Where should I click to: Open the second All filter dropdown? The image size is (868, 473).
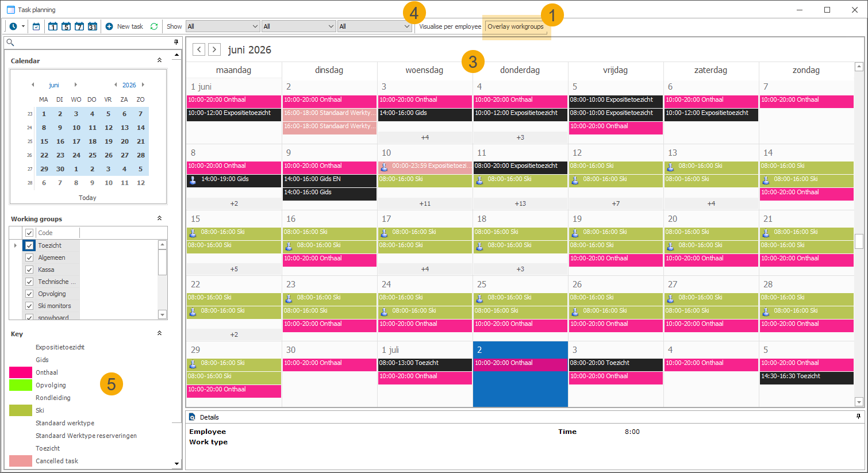298,26
